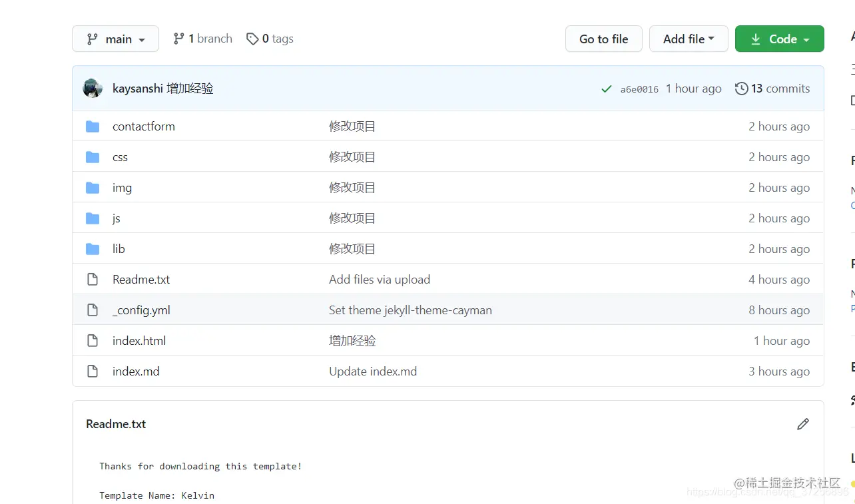Click the css folder icon
Screen dimensions: 855x504
[x=93, y=157]
